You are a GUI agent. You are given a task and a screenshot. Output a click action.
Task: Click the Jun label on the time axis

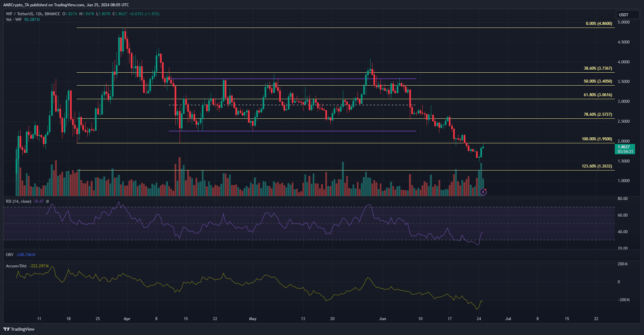pos(382,319)
